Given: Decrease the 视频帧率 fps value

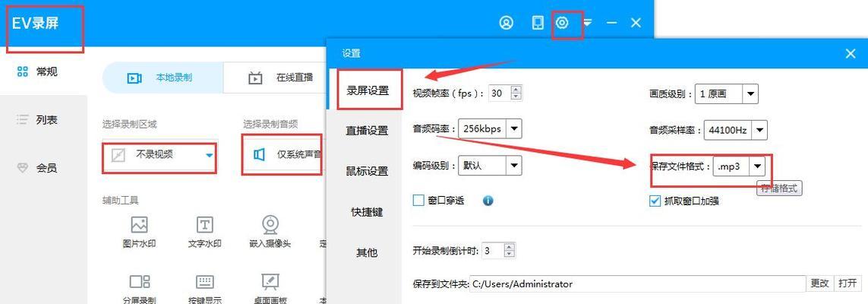Looking at the screenshot, I should click(516, 97).
